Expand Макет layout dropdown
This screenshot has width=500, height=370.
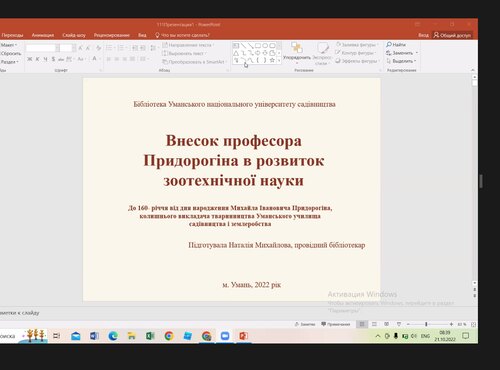(9, 45)
